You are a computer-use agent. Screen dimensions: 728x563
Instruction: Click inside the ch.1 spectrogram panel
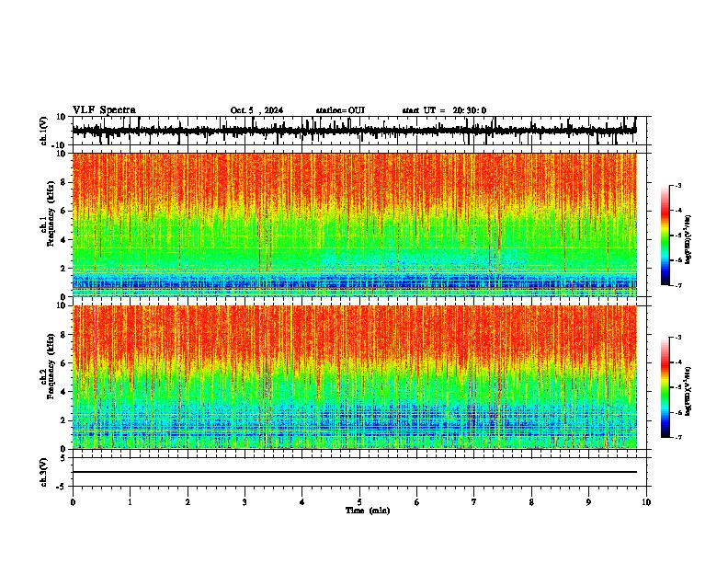[x=355, y=224]
